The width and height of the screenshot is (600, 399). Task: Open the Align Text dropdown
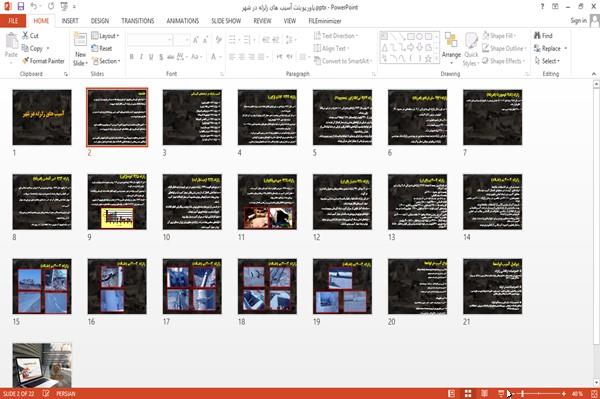pyautogui.click(x=331, y=48)
